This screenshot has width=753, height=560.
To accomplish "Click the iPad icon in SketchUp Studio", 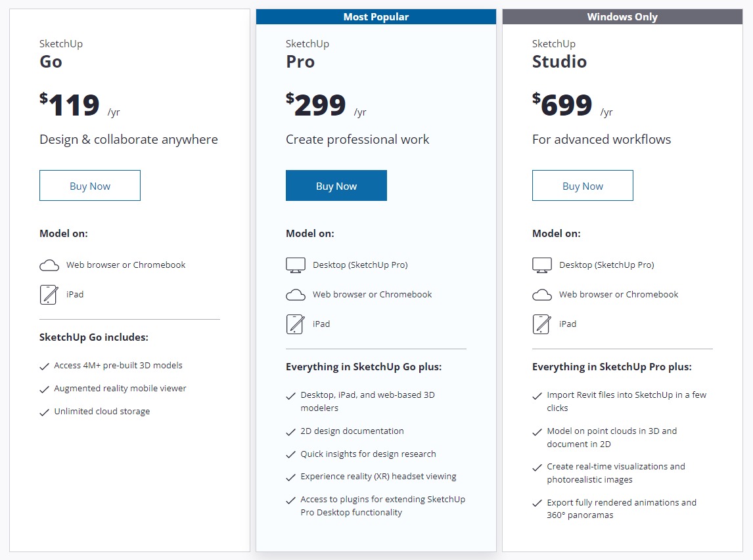I will 541,324.
